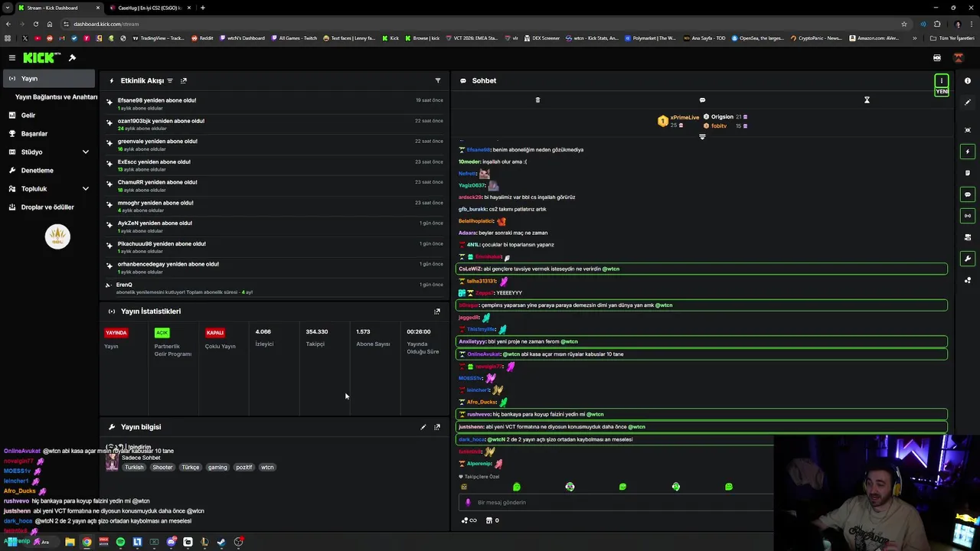Click the AÇIK partnership badge

point(162,332)
